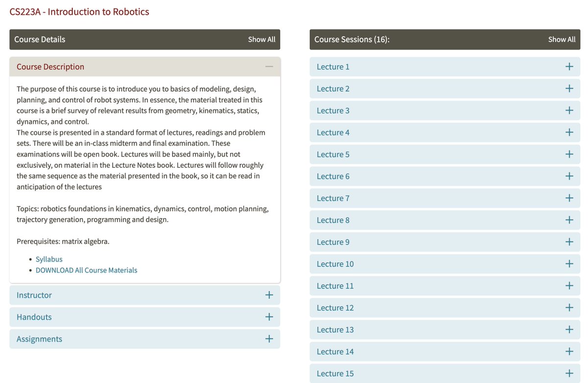Expand Assignments using the plus icon
The height and width of the screenshot is (383, 588).
269,339
